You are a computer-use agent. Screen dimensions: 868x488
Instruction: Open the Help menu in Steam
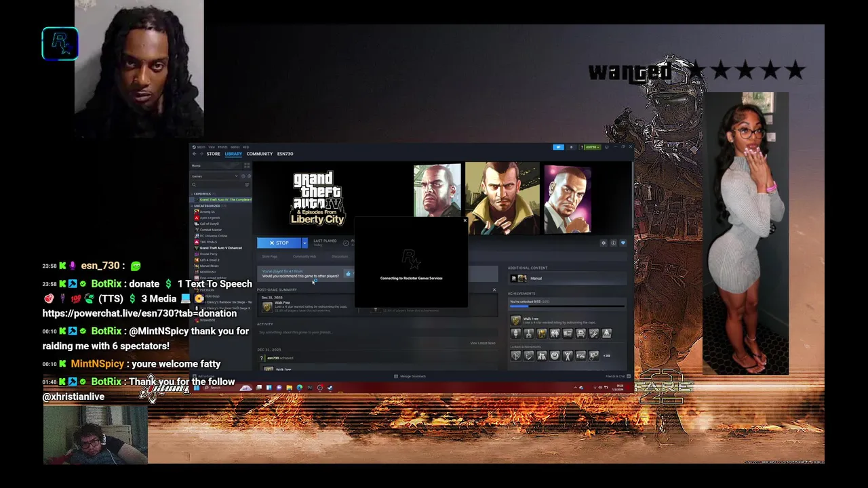coord(245,147)
